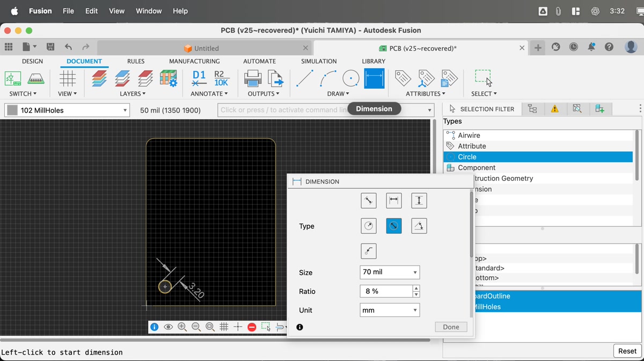Expand the ANNOTATE group menu
The height and width of the screenshot is (361, 644).
(209, 94)
